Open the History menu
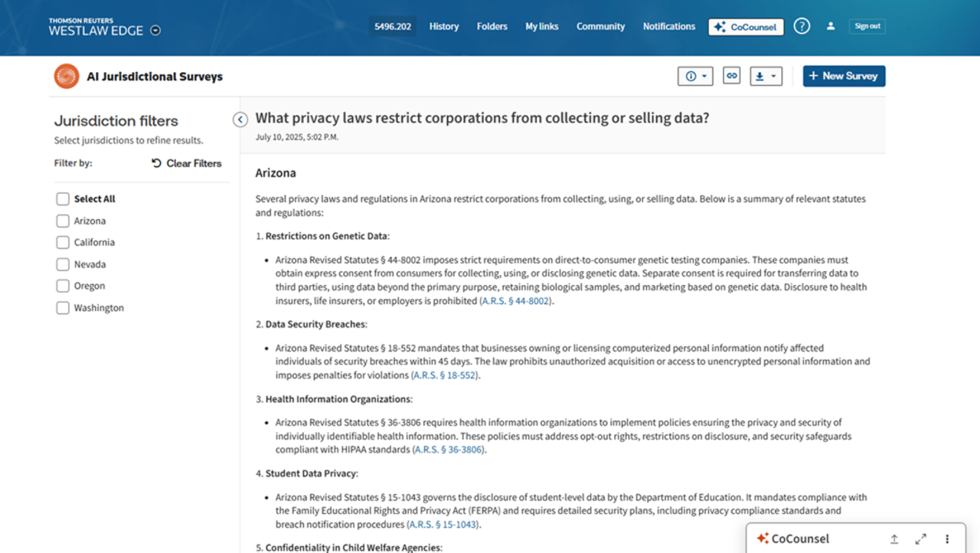This screenshot has width=980, height=553. pyautogui.click(x=444, y=26)
